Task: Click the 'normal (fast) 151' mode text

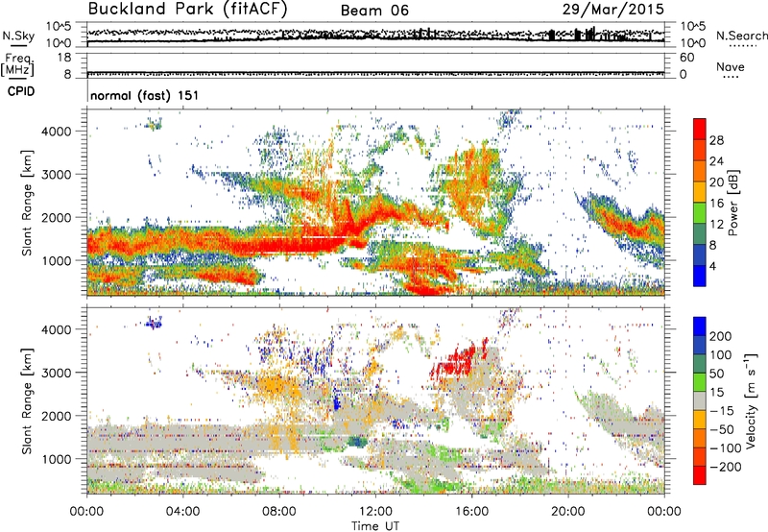Action: 145,95
